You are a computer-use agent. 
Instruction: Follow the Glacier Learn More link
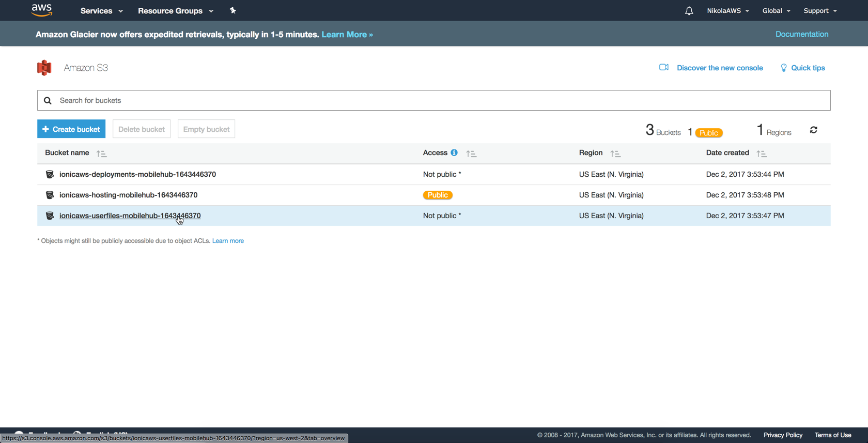[347, 35]
